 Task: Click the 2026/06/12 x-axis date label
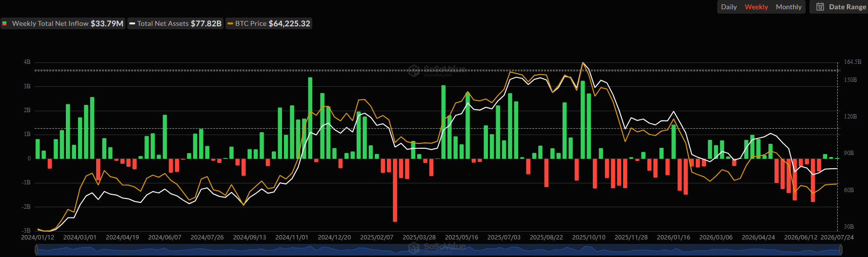coord(801,237)
